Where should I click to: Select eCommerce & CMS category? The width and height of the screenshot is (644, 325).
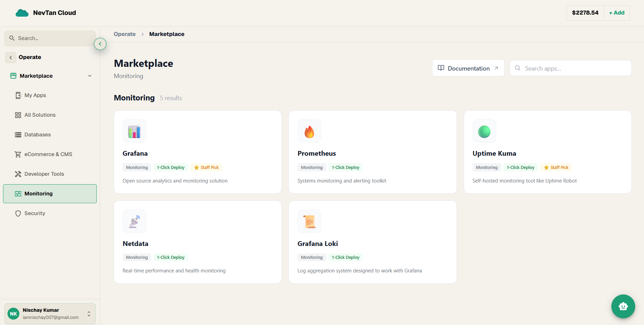click(50, 154)
